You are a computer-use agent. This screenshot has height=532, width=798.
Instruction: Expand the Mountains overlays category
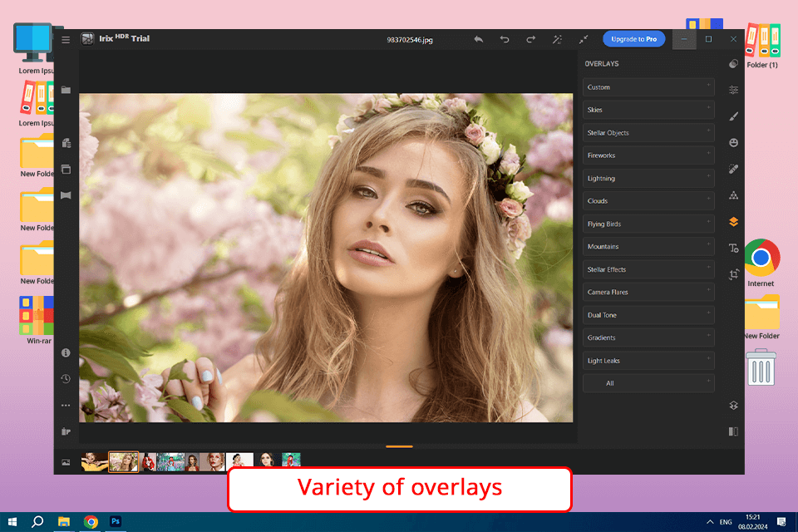648,247
